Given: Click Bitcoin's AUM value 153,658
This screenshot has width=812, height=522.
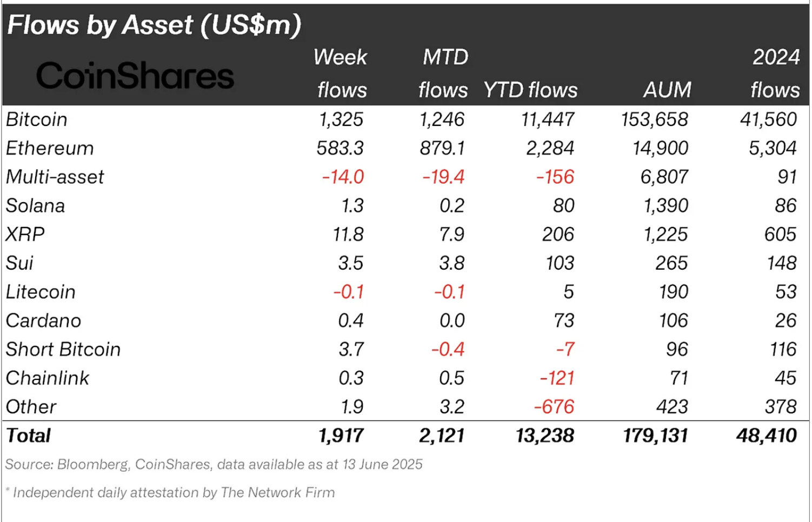Looking at the screenshot, I should click(655, 119).
